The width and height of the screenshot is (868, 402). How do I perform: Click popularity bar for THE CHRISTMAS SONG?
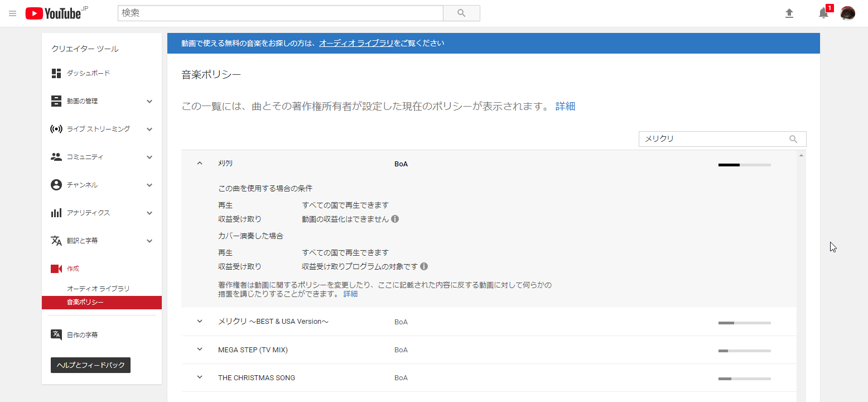744,379
